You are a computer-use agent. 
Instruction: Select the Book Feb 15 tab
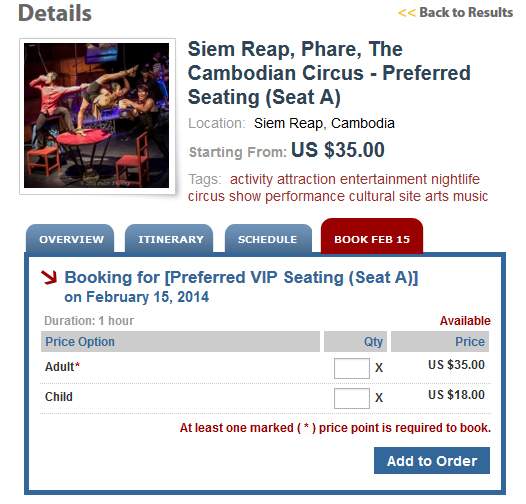pyautogui.click(x=372, y=237)
